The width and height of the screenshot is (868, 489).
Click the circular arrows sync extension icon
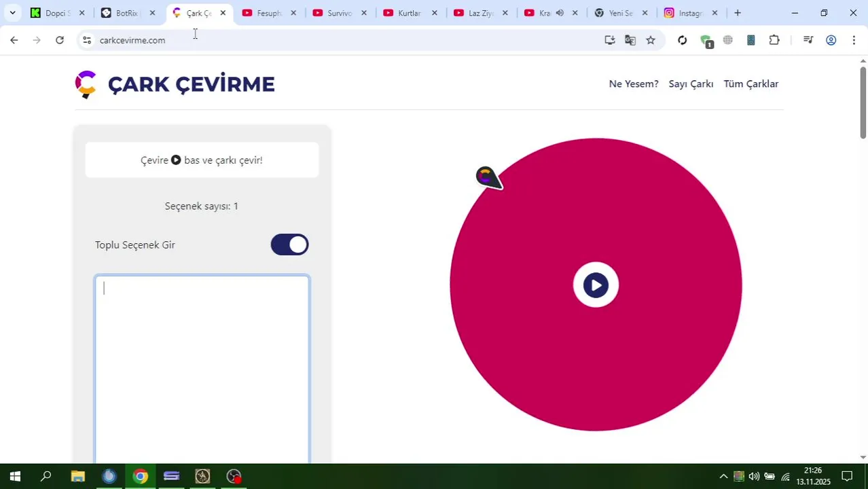click(x=683, y=40)
